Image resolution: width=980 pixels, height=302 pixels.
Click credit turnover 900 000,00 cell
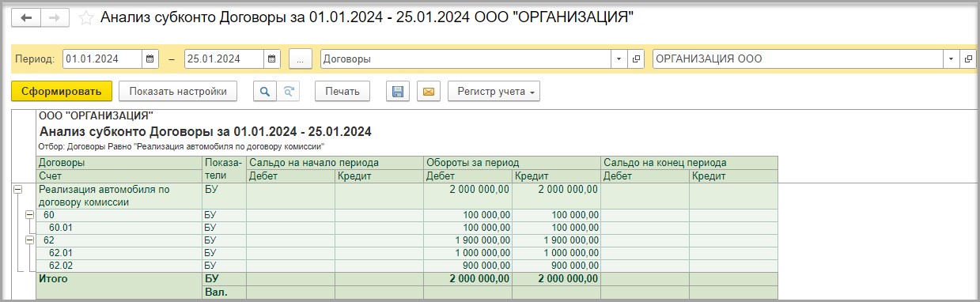coord(556,265)
